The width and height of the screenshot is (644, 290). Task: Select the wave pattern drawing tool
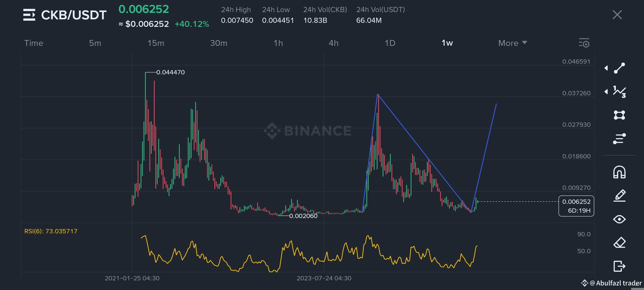(x=619, y=92)
